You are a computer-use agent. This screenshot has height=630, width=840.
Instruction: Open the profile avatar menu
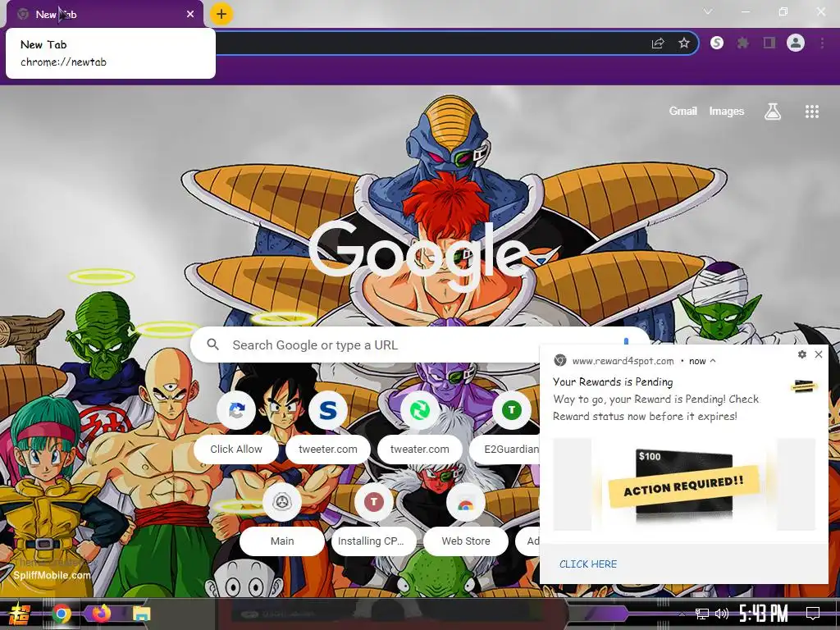point(796,43)
